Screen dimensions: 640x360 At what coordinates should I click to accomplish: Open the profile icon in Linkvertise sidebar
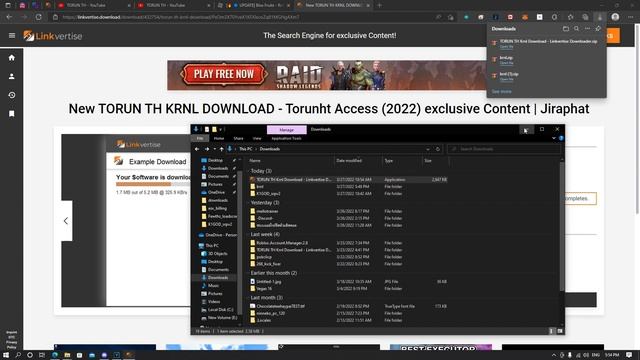pos(12,76)
